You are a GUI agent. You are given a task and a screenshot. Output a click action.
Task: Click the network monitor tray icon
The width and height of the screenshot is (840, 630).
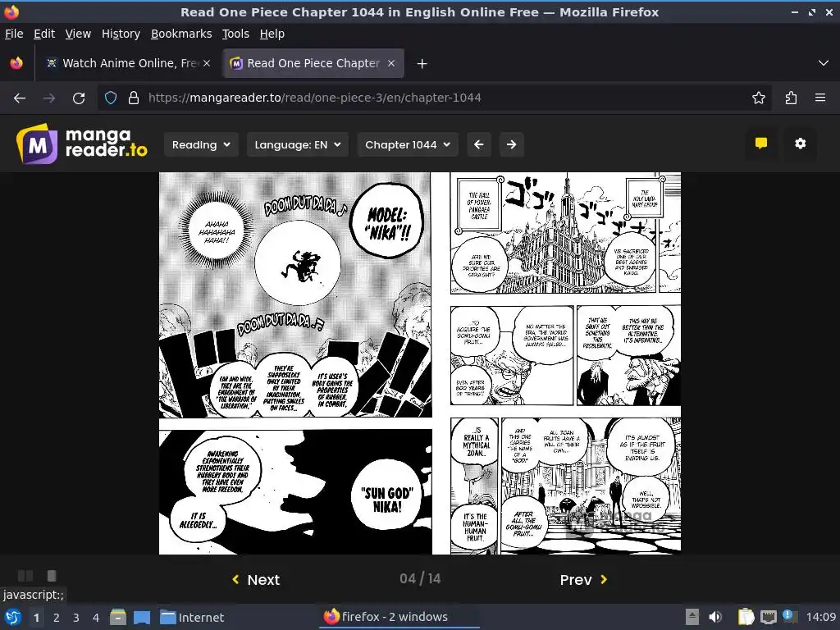click(768, 617)
